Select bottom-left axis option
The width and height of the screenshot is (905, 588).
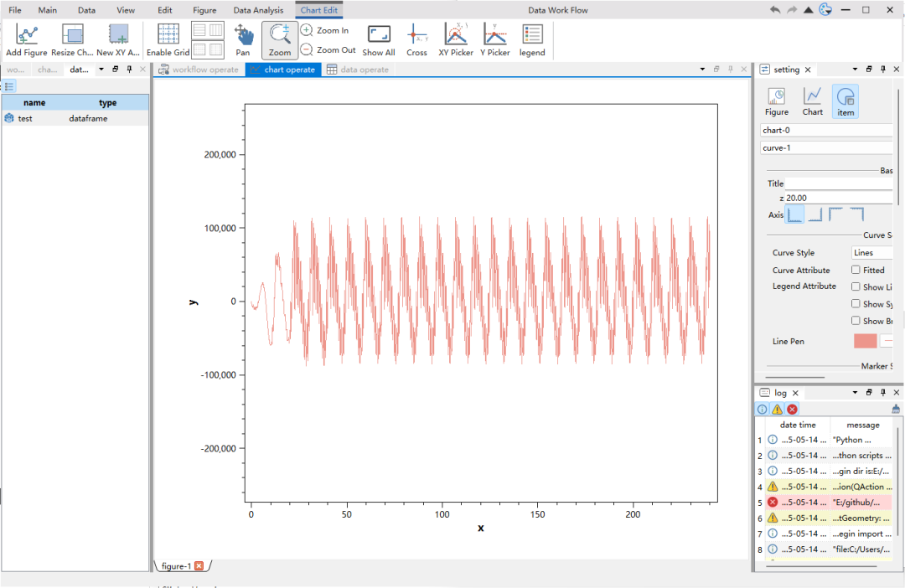794,214
